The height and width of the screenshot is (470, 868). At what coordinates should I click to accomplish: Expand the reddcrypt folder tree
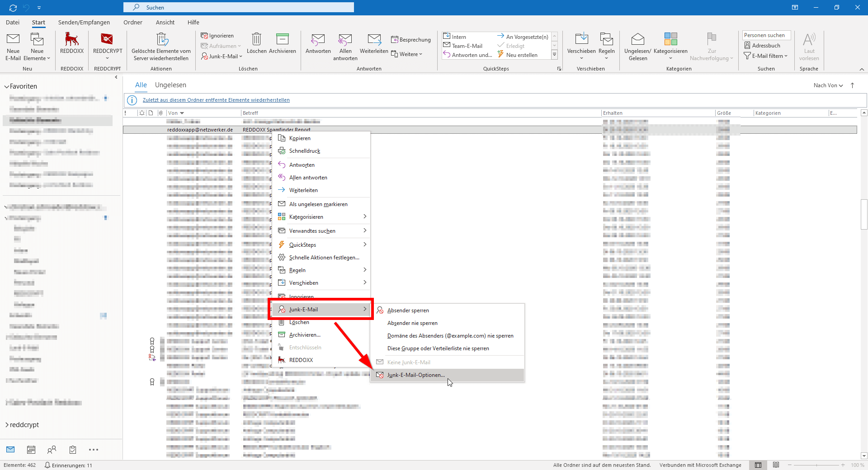tap(7, 425)
